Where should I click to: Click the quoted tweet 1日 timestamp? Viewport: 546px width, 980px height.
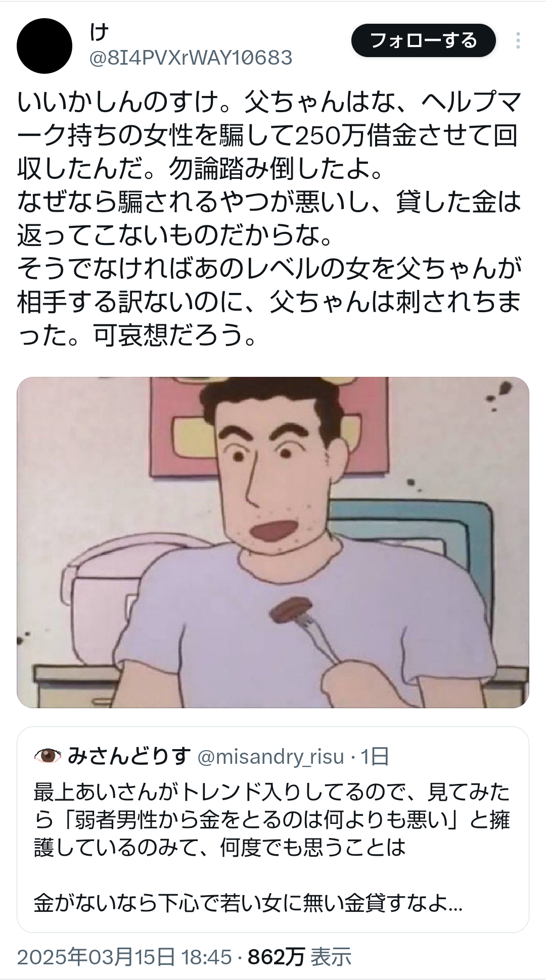point(375,756)
